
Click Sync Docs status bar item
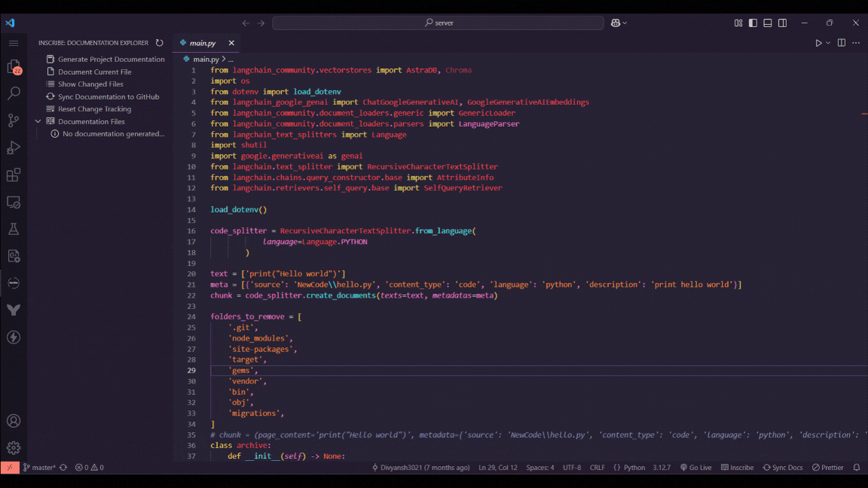click(783, 468)
